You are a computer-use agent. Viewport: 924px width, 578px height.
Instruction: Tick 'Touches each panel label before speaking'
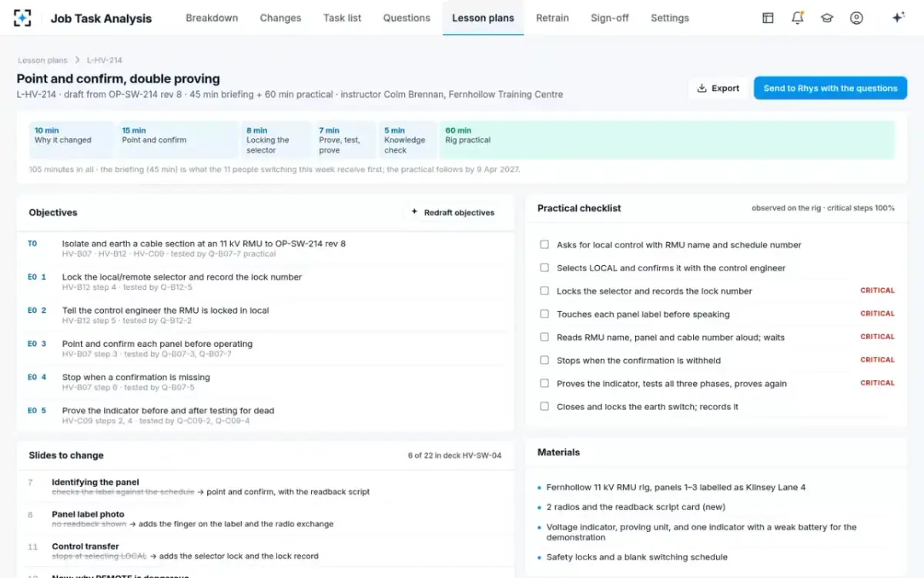(x=544, y=314)
